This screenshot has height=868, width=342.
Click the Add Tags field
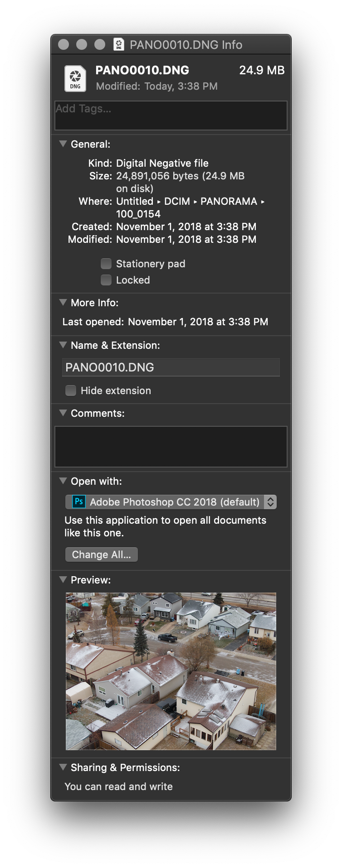[171, 116]
